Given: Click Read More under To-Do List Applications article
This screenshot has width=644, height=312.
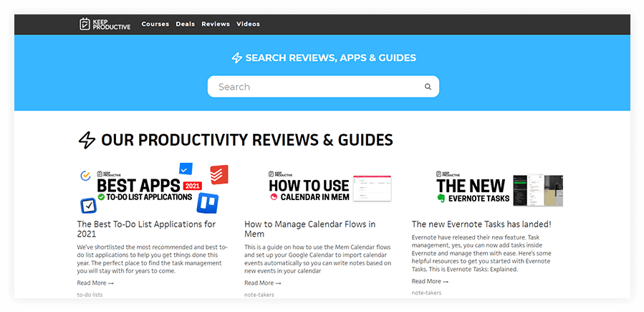Looking at the screenshot, I should pos(95,283).
